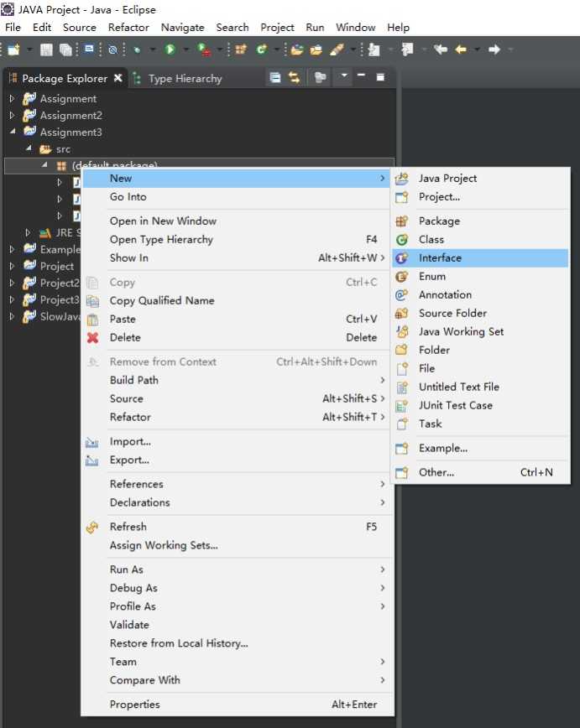
Task: Click the Source Folder icon in the submenu
Action: (401, 314)
